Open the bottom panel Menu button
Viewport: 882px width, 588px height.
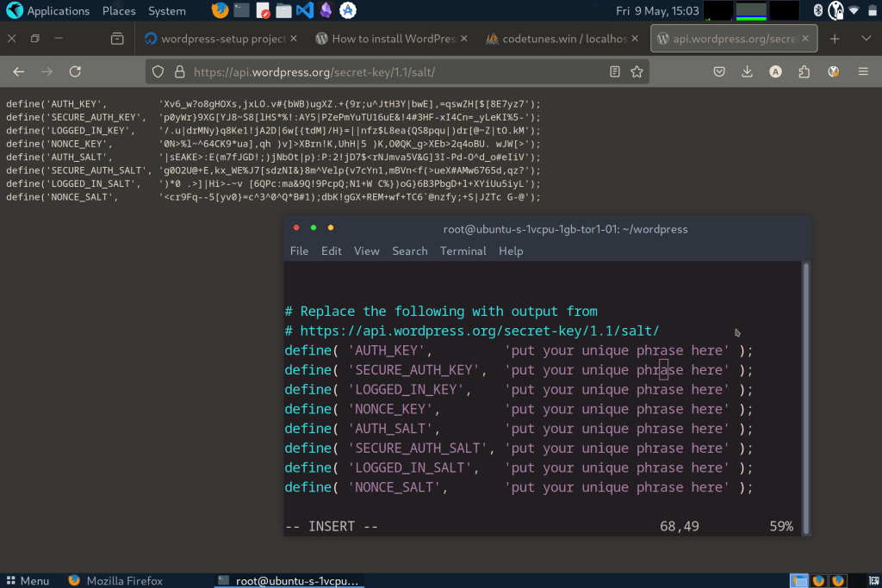click(28, 581)
